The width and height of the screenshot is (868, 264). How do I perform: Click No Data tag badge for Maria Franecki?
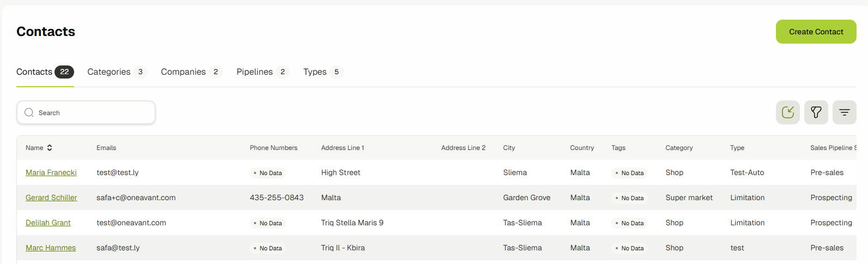click(629, 173)
